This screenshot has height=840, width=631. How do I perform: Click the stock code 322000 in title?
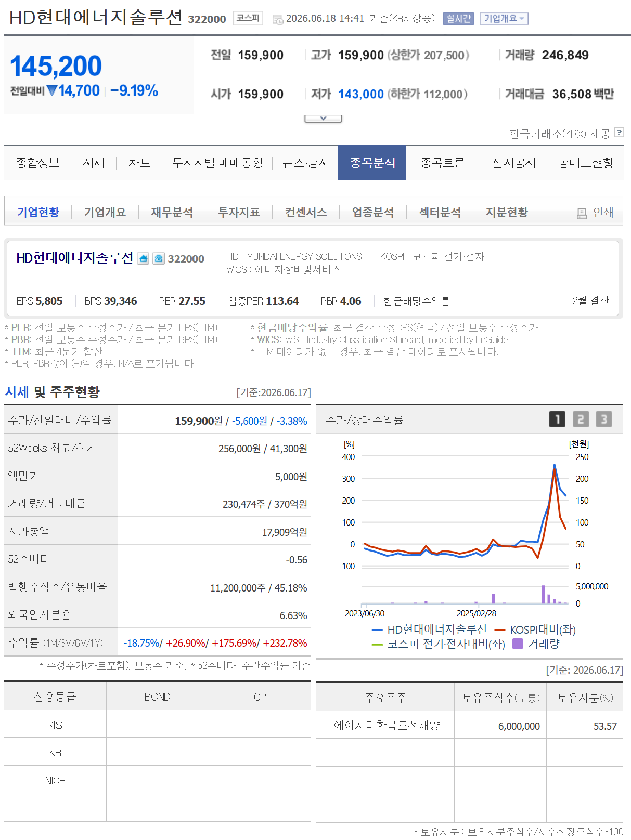pos(207,19)
